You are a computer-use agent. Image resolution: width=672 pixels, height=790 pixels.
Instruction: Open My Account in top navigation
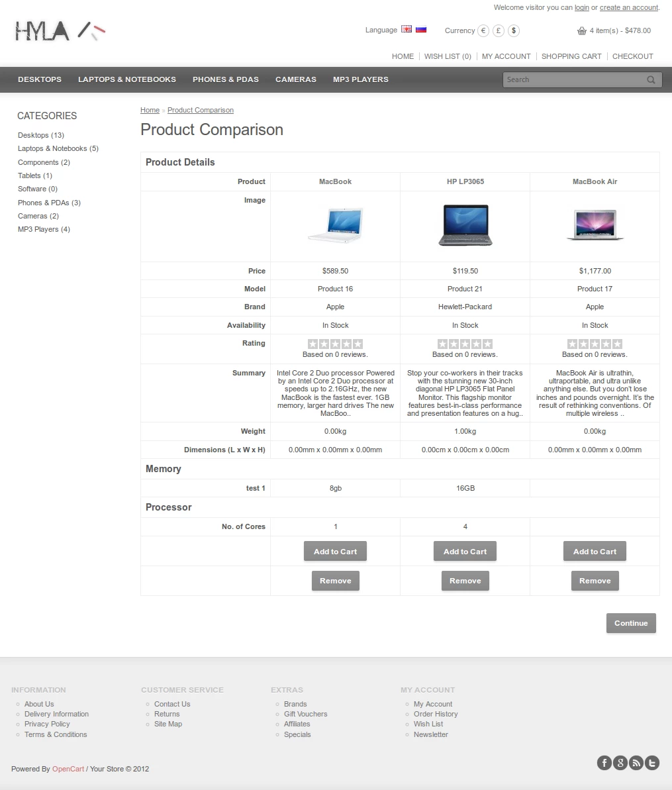coord(506,56)
